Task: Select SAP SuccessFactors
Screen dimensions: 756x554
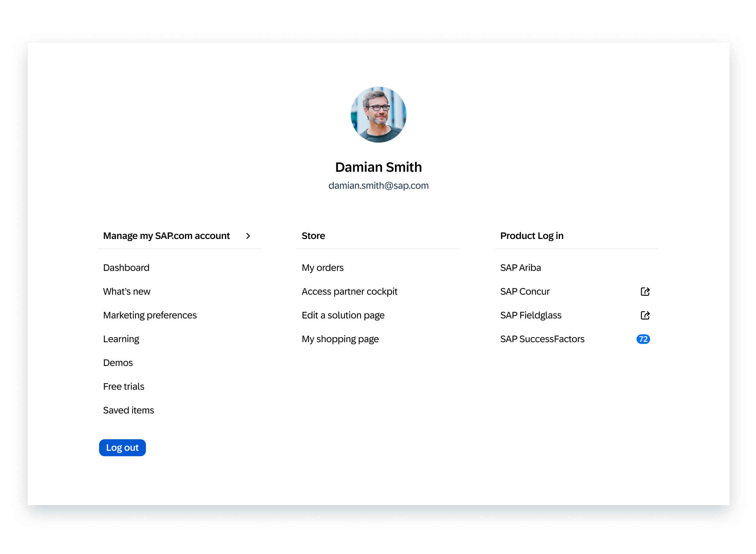Action: (x=542, y=339)
